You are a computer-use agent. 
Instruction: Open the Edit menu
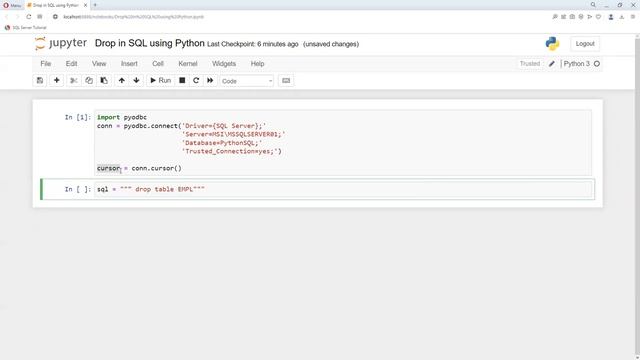(71, 64)
